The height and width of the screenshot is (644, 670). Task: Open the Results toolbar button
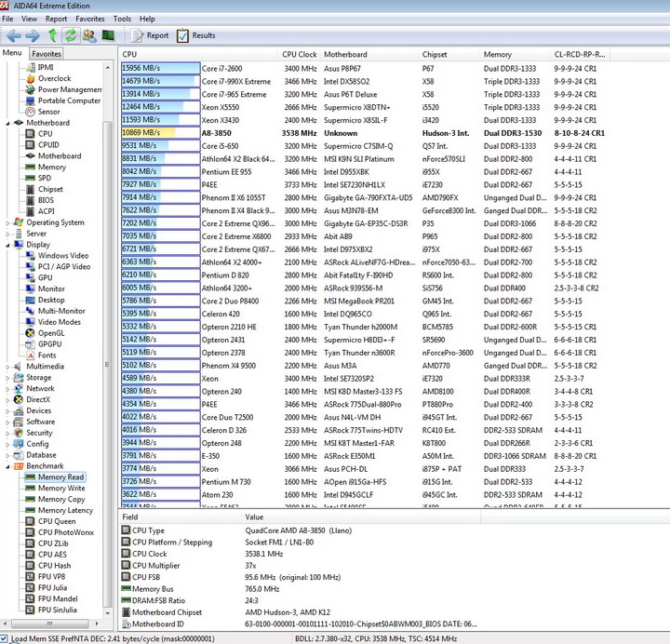tap(196, 35)
